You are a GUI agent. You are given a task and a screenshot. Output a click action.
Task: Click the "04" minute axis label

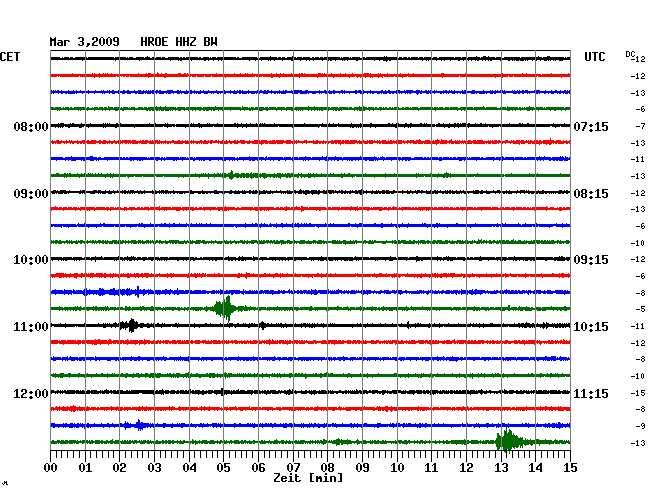coord(189,467)
